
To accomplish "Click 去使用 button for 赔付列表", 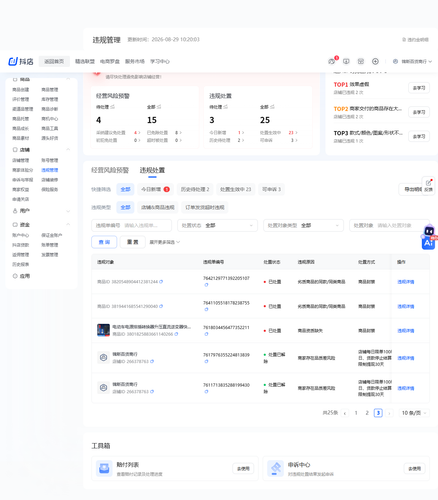I will (243, 469).
